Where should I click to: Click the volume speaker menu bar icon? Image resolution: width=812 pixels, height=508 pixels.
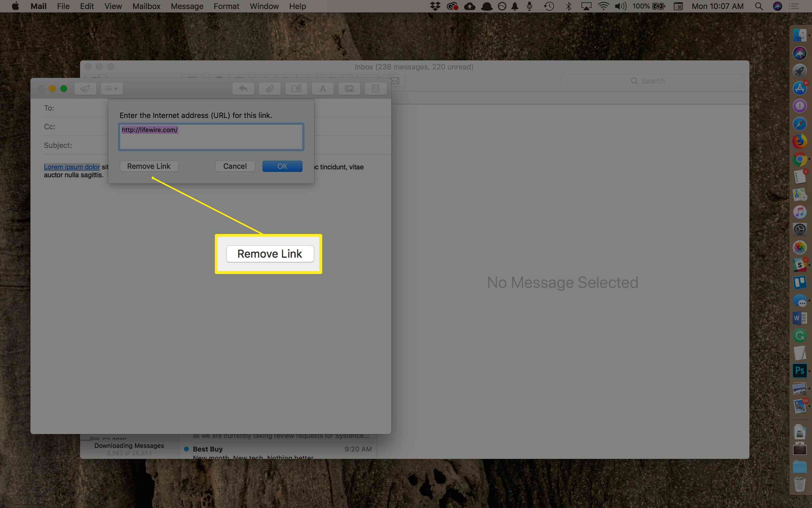point(620,6)
